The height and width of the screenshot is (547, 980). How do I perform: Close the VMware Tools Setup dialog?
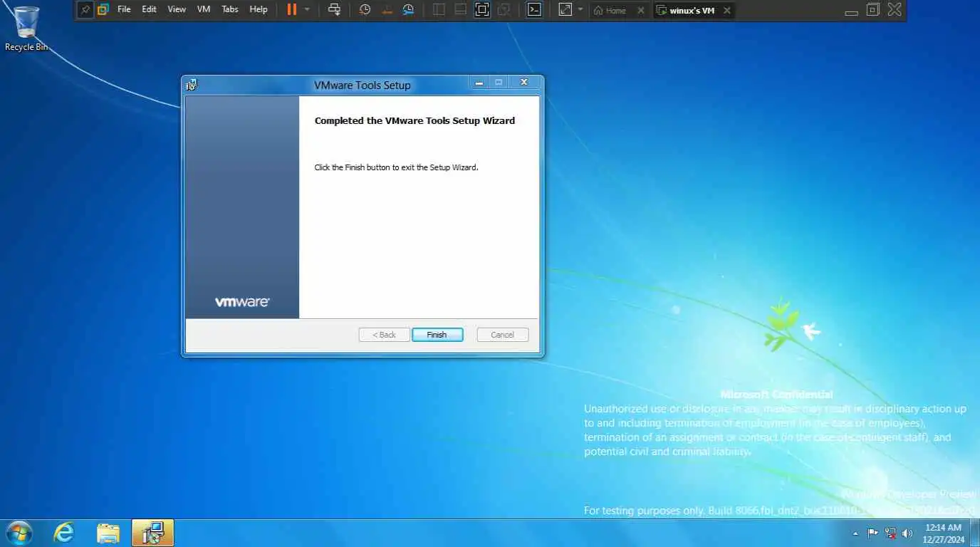(524, 83)
